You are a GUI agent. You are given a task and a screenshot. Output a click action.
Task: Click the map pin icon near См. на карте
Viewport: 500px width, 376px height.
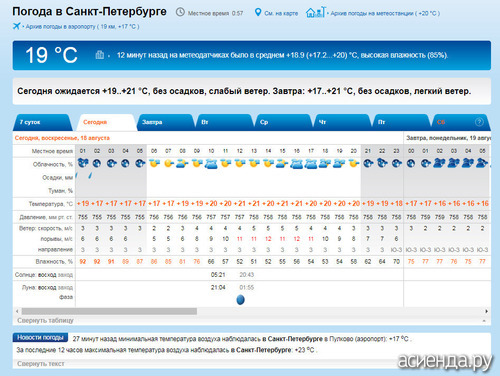pos(258,12)
